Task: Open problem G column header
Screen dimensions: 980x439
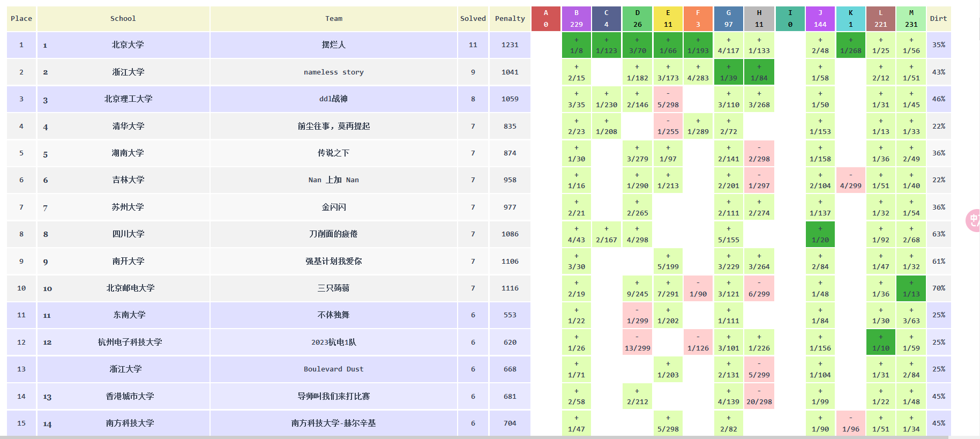Action: 728,19
